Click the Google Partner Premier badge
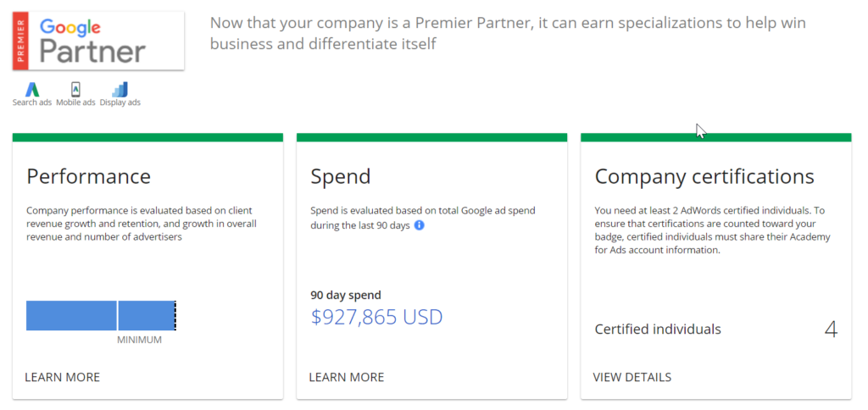Viewport: 868px width, 410px height. click(98, 41)
